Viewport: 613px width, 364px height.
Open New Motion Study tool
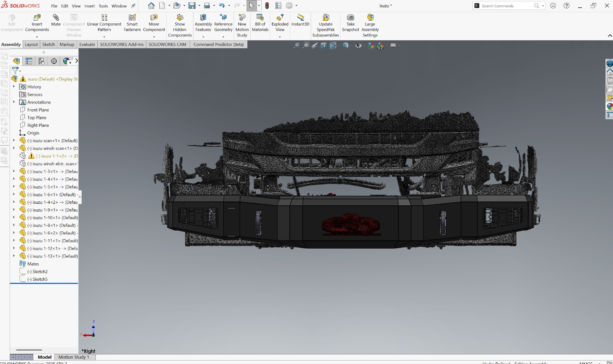242,18
